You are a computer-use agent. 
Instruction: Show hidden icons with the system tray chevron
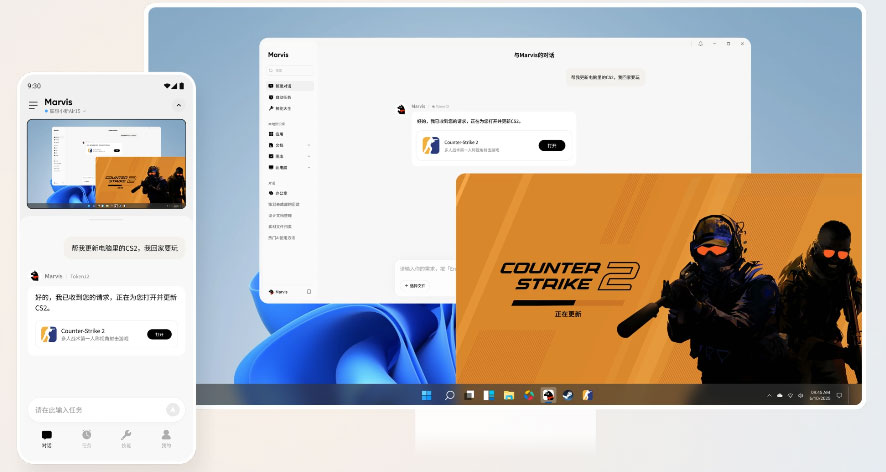[x=769, y=396]
